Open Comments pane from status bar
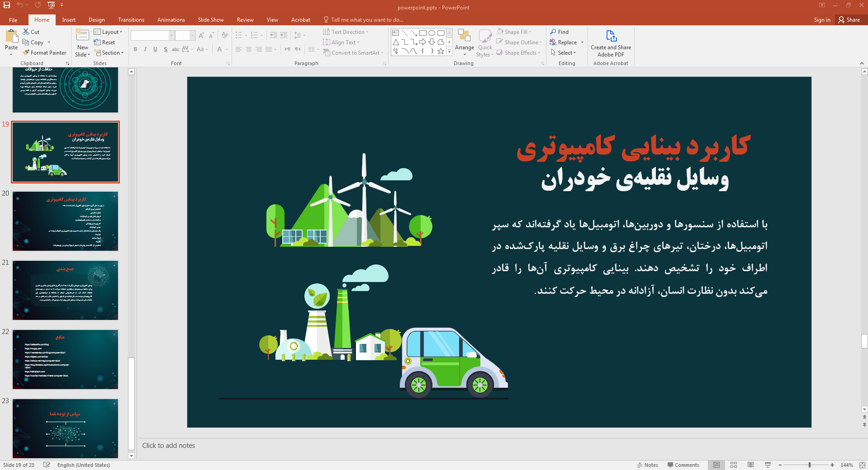The height and width of the screenshot is (470, 868). point(683,465)
